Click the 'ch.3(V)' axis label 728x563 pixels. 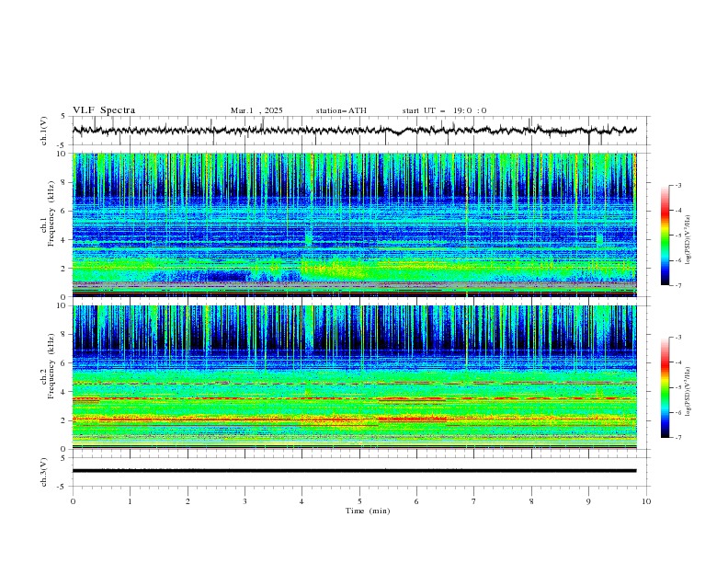[x=44, y=472]
